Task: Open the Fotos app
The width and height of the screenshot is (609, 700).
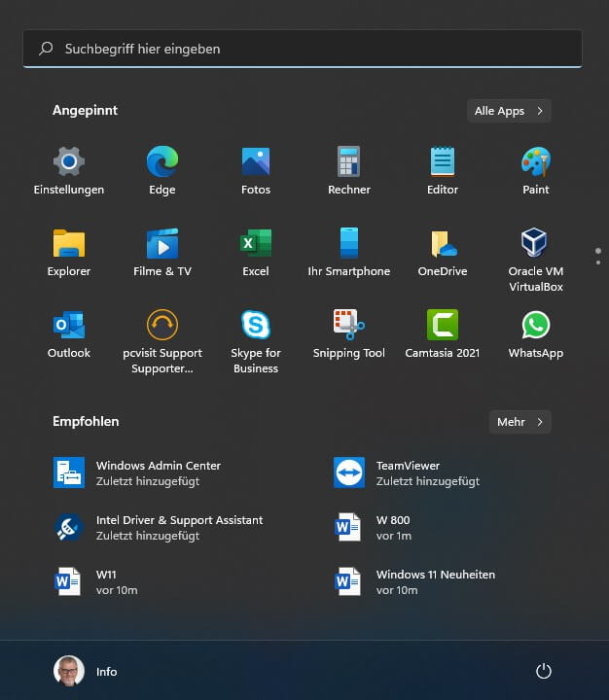Action: coord(256,171)
